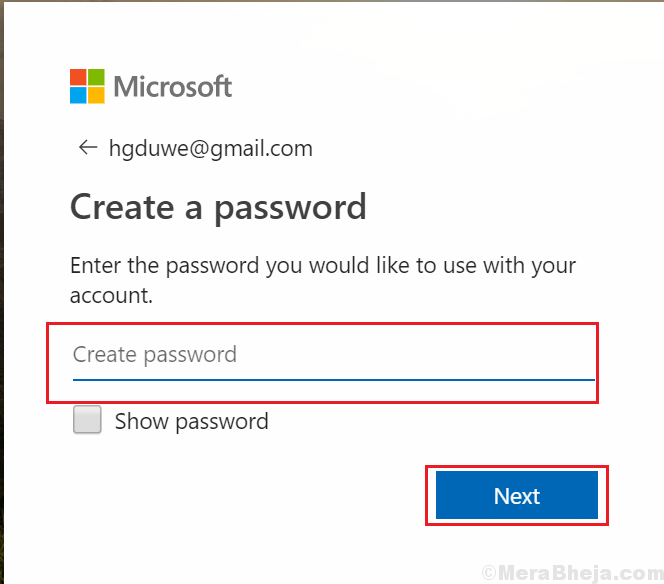Click the Next button
Screen dimensions: 664x584
tap(517, 495)
